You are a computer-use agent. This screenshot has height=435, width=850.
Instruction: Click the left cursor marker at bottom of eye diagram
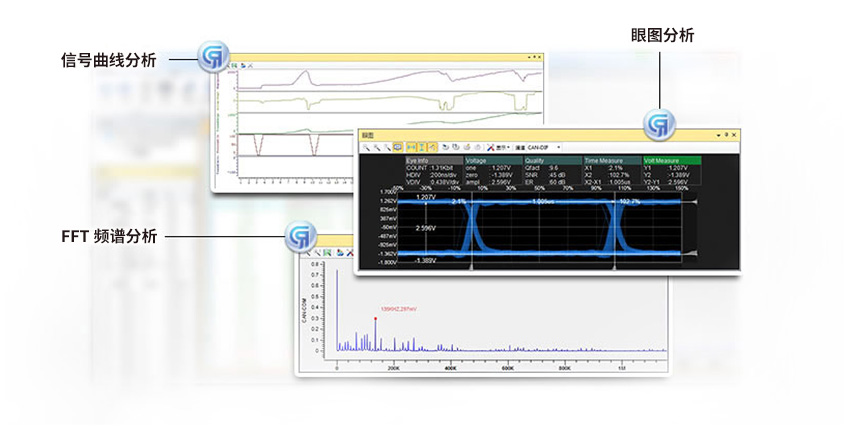coord(472,267)
